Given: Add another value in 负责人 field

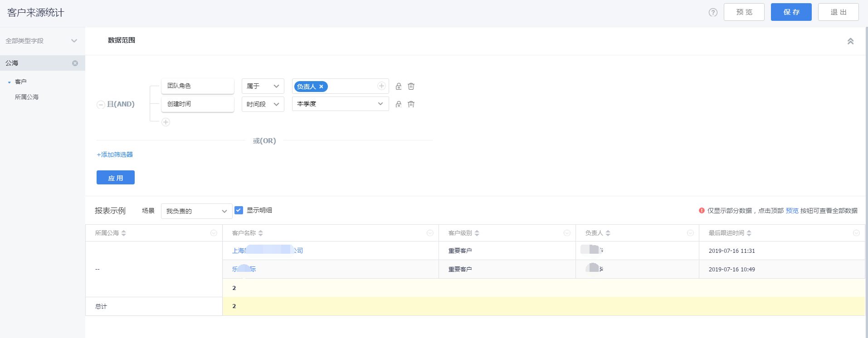Looking at the screenshot, I should click(381, 86).
